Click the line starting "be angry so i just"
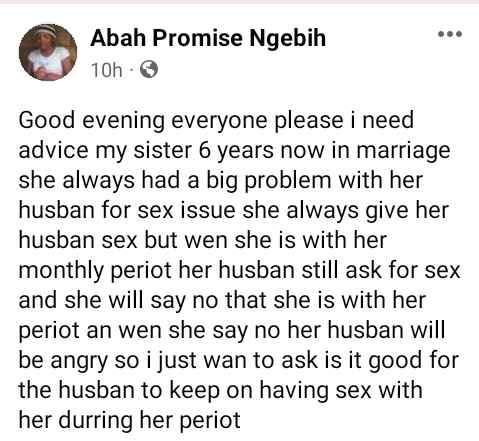479x441 pixels. (239, 360)
